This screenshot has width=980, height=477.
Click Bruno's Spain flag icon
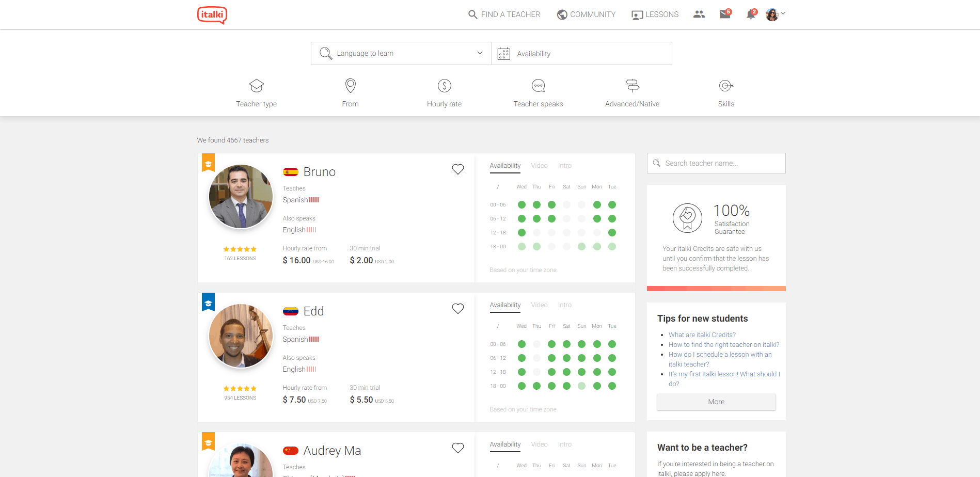291,172
